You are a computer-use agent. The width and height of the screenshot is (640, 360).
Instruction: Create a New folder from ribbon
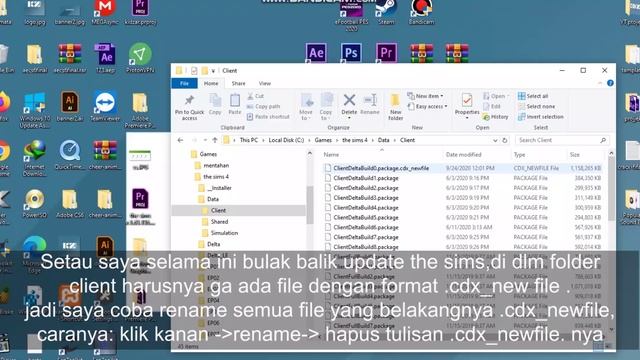tap(395, 107)
